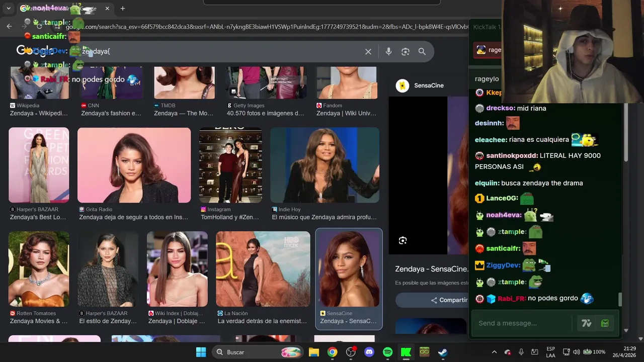The image size is (644, 362).
Task: Open Harper's BAZAAR El estilo de Zendaya image
Action: pos(108,269)
